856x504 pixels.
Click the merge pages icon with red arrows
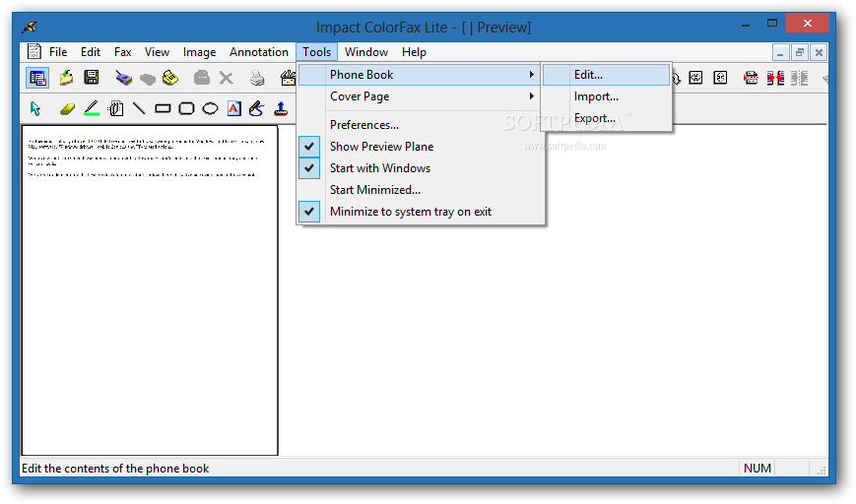[x=775, y=78]
